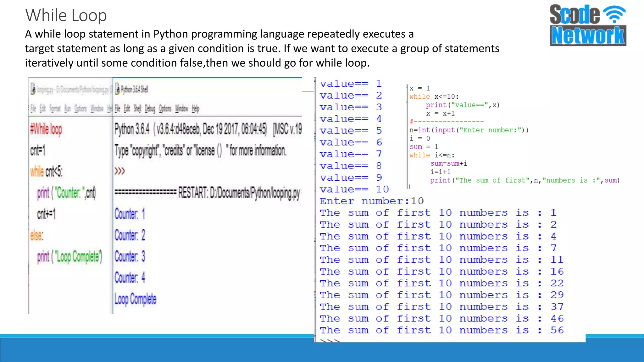This screenshot has width=644, height=362.
Task: Click the print("Counter:",cnt) code line
Action: [66, 193]
